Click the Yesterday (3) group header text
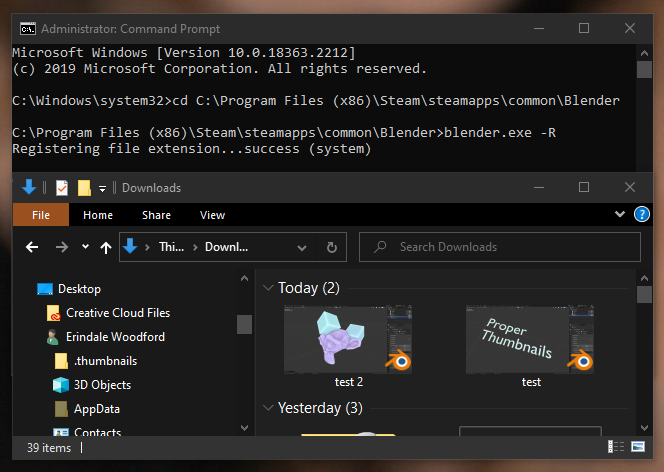The width and height of the screenshot is (664, 472). [320, 408]
